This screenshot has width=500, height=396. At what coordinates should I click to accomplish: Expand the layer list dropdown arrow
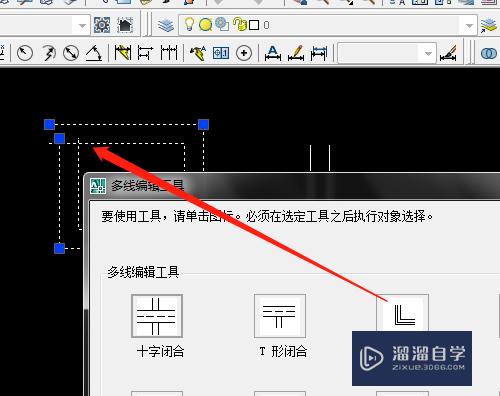[x=469, y=25]
